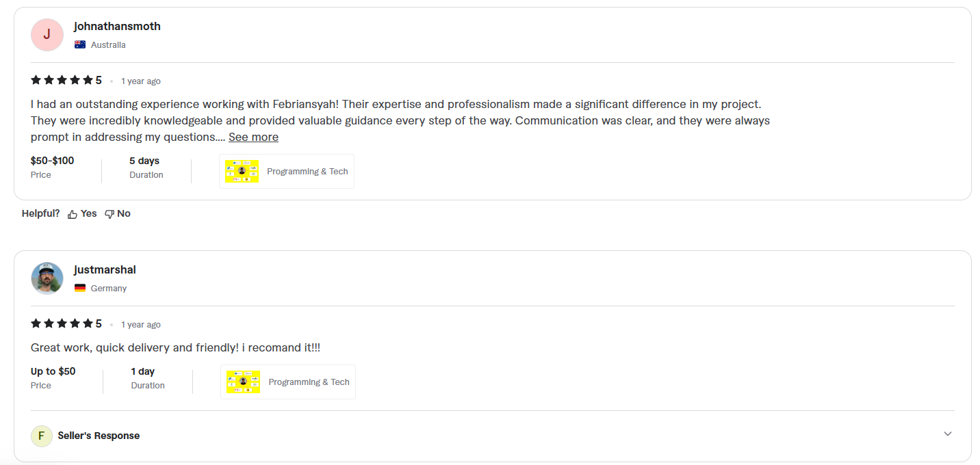
Task: Open the Programming & Tech category in the first review
Action: [307, 171]
